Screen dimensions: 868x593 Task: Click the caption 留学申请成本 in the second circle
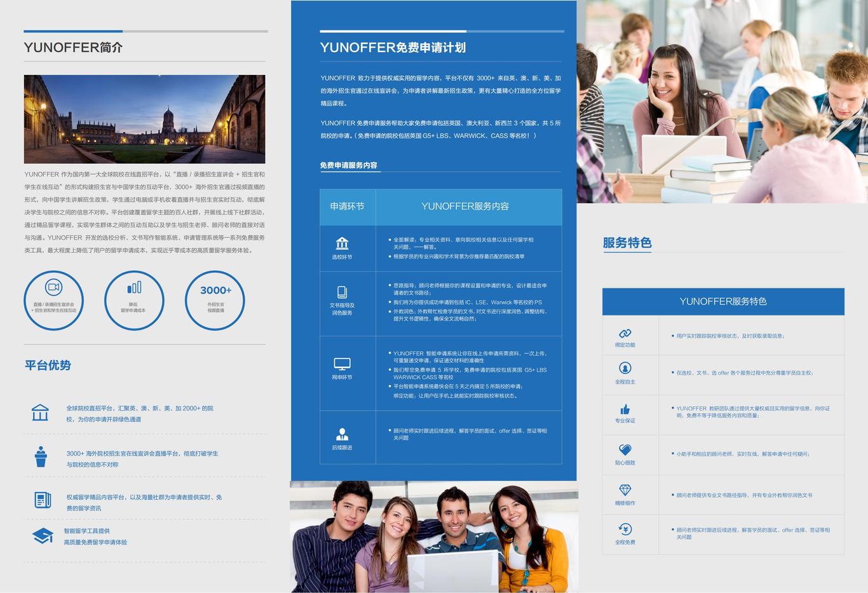133,310
